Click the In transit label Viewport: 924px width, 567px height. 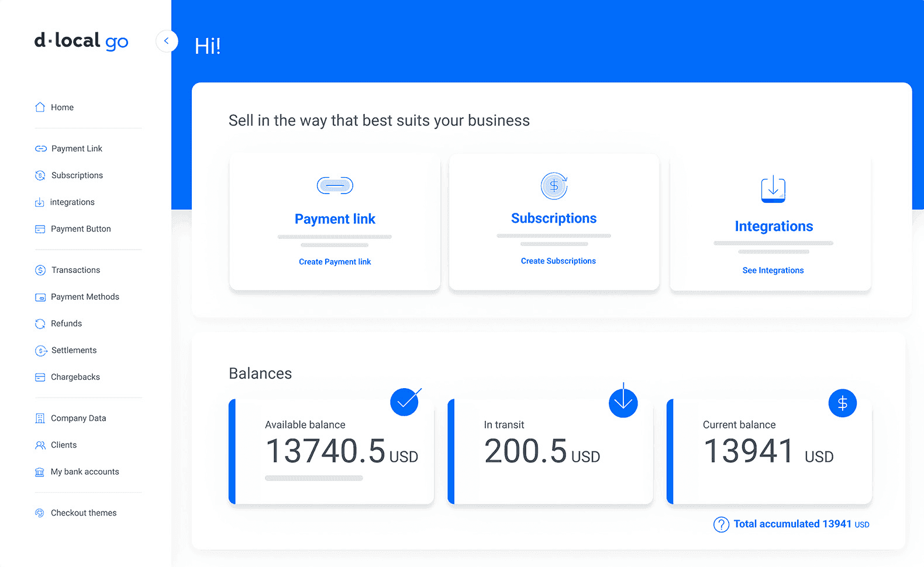[x=504, y=425]
